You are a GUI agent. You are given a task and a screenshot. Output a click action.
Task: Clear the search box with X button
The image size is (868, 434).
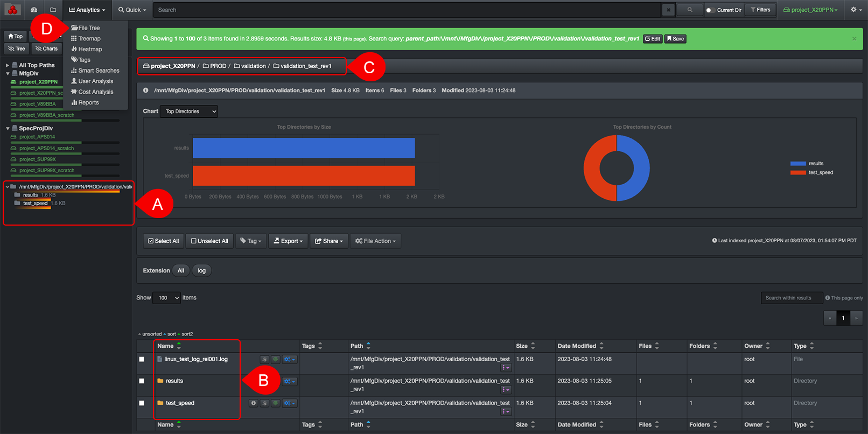tap(668, 10)
